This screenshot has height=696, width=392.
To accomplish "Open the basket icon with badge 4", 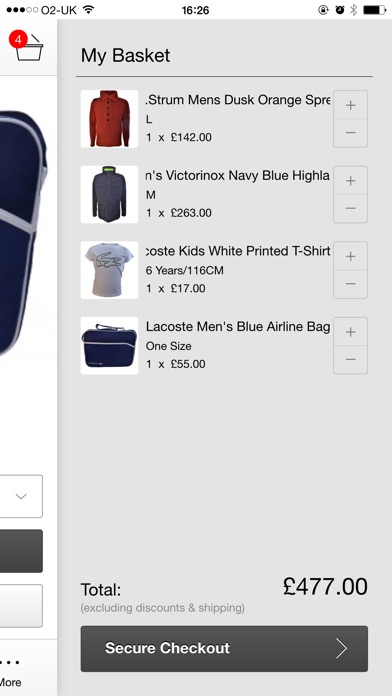I will 26,46.
